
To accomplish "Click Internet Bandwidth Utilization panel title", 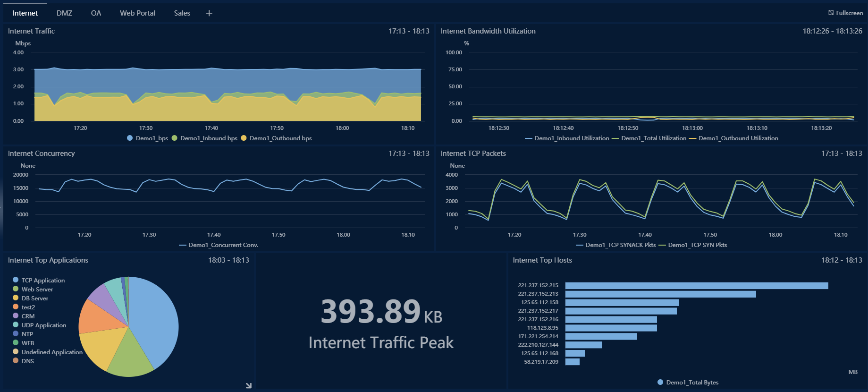I will 488,31.
